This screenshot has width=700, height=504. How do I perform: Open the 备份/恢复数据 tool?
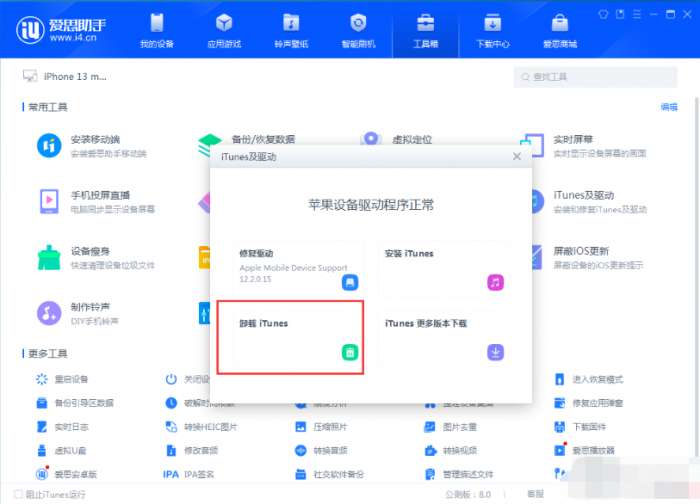pyautogui.click(x=246, y=139)
